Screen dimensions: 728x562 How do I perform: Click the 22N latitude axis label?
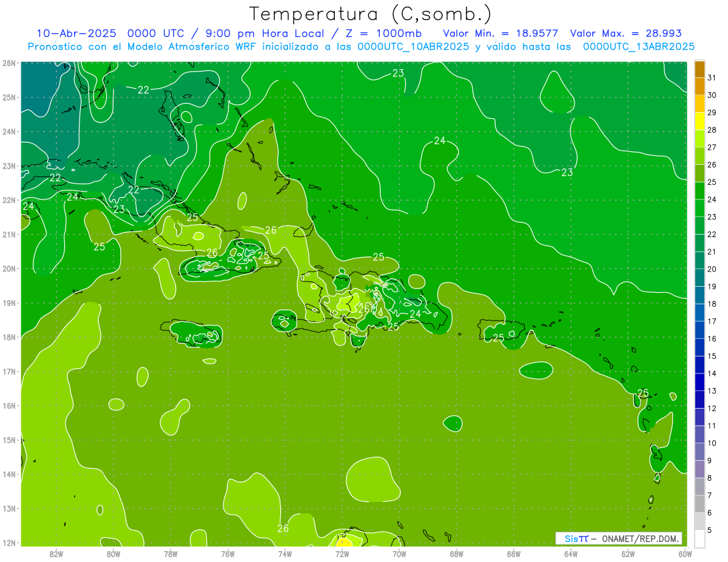(8, 200)
